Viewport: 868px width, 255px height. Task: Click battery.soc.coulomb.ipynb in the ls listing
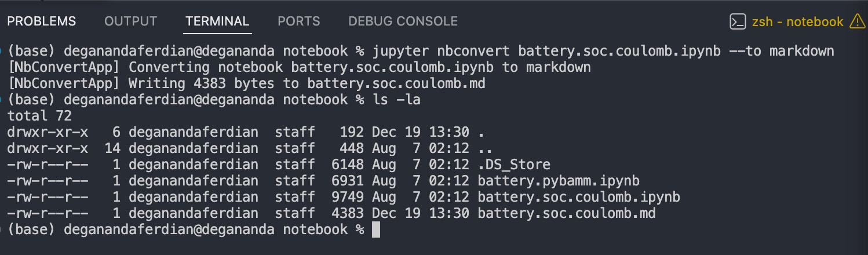tap(579, 197)
